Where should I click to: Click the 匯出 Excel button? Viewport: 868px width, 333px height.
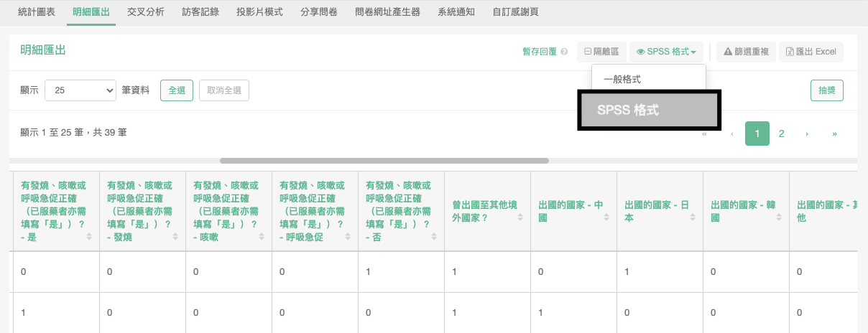point(811,52)
